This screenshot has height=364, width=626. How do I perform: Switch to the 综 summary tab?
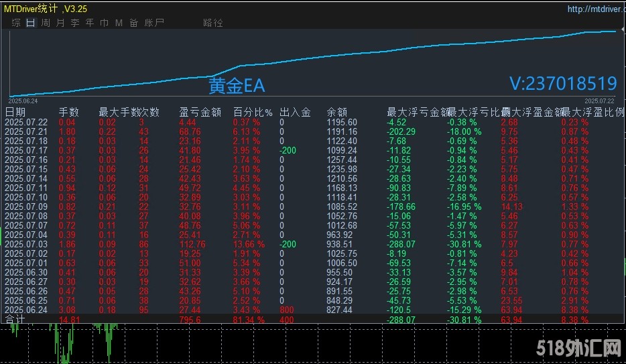click(16, 23)
